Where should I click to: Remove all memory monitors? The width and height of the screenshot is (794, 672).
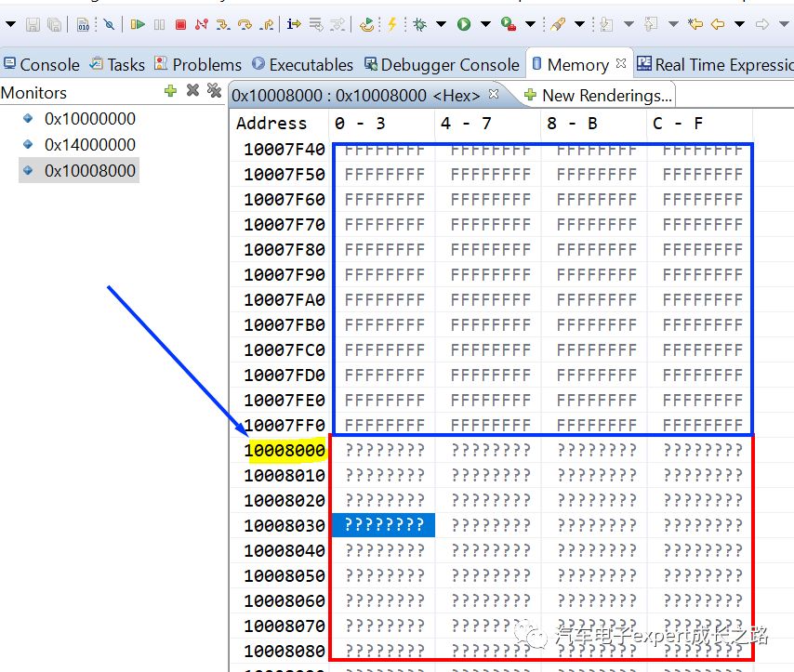(214, 91)
